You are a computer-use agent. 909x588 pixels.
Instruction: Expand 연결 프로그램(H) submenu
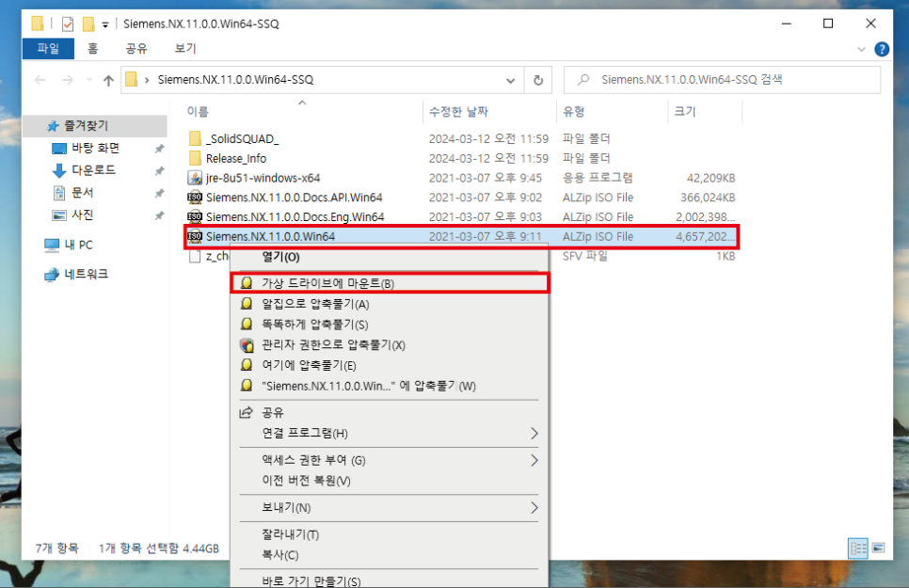tap(389, 433)
